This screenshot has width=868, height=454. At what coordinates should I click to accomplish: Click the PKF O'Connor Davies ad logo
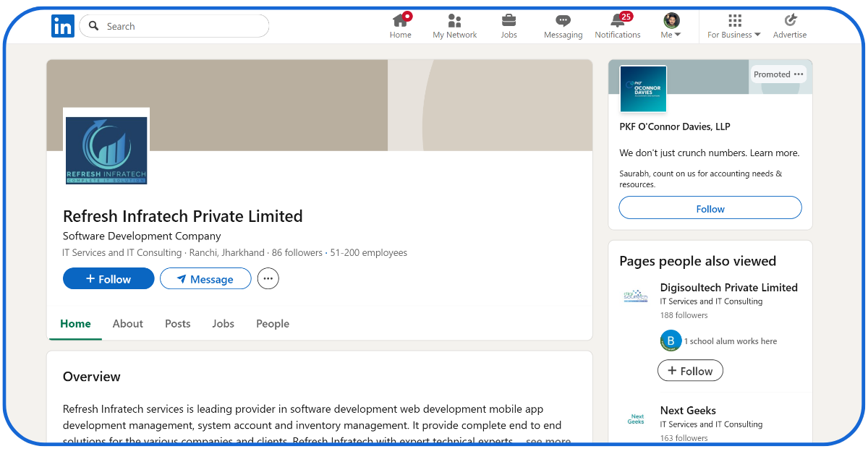click(x=643, y=89)
